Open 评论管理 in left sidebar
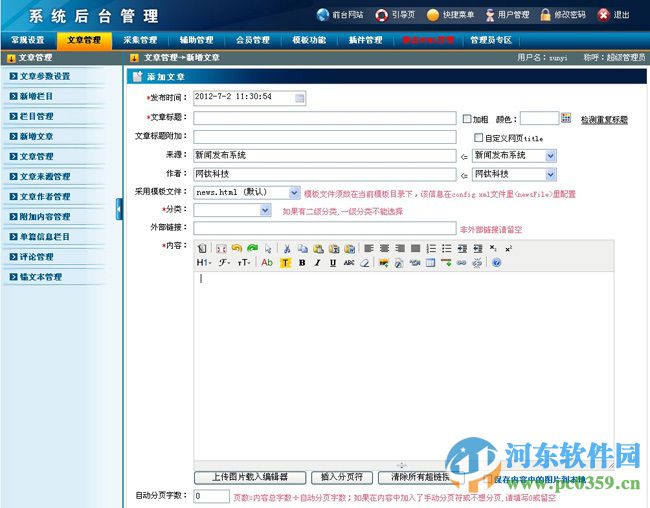 (x=36, y=257)
